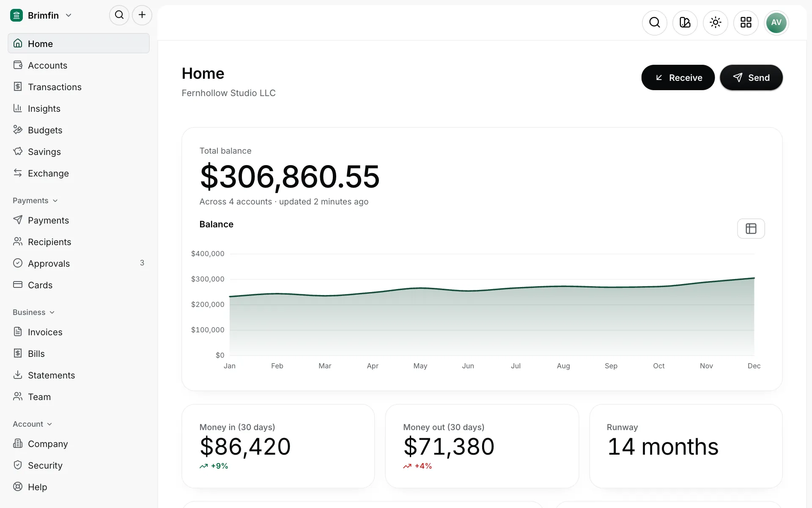The image size is (812, 508).
Task: Click the Send button
Action: (751, 77)
